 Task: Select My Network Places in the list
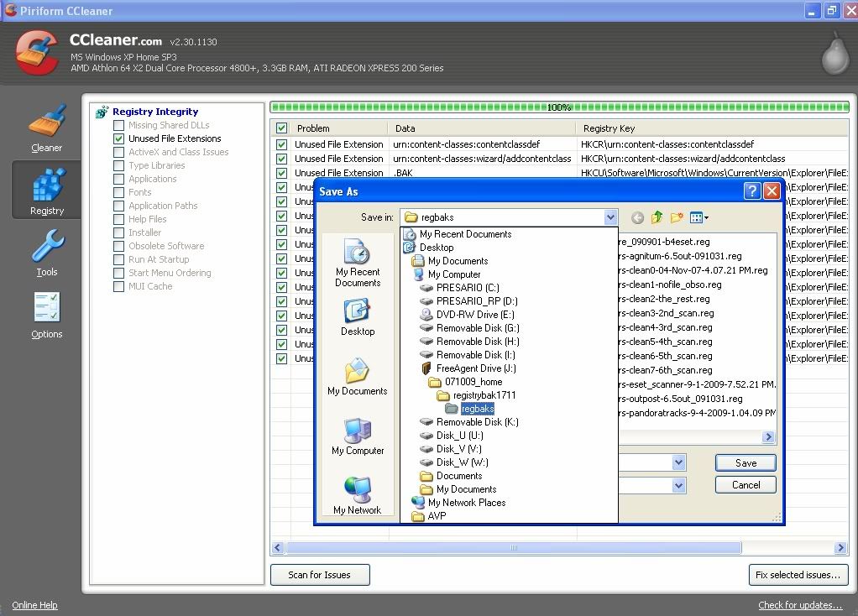click(x=467, y=502)
